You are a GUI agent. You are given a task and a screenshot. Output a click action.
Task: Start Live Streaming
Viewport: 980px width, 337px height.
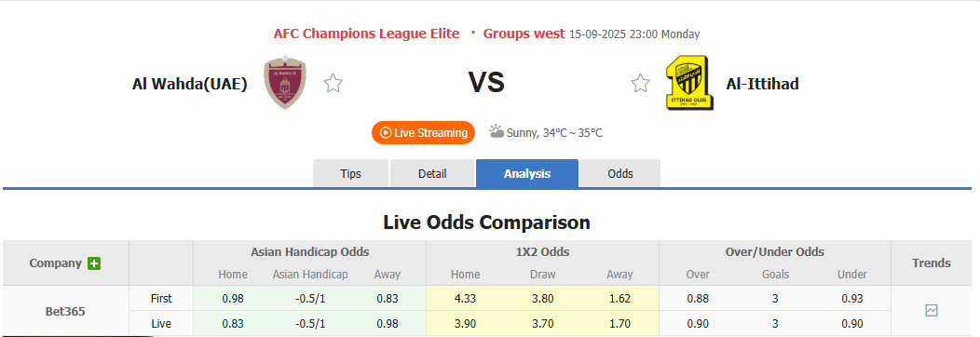tap(424, 133)
